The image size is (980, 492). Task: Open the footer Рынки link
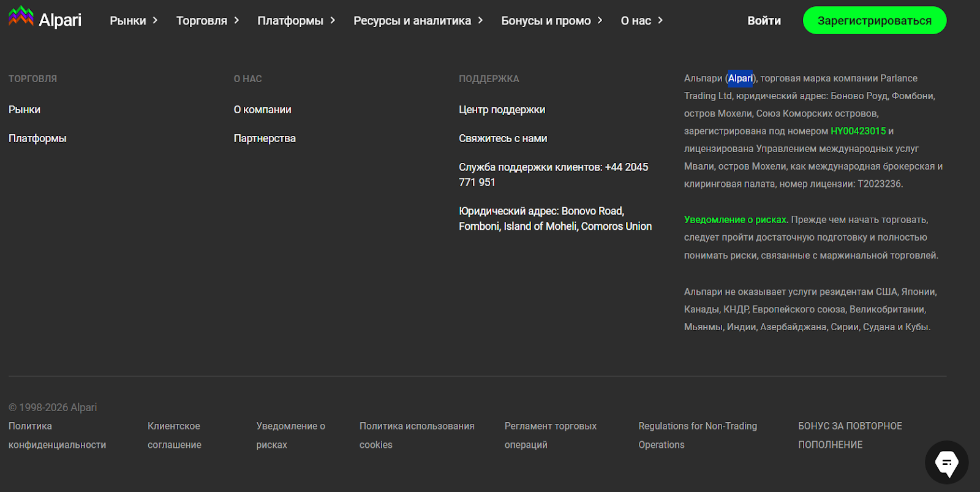point(24,110)
